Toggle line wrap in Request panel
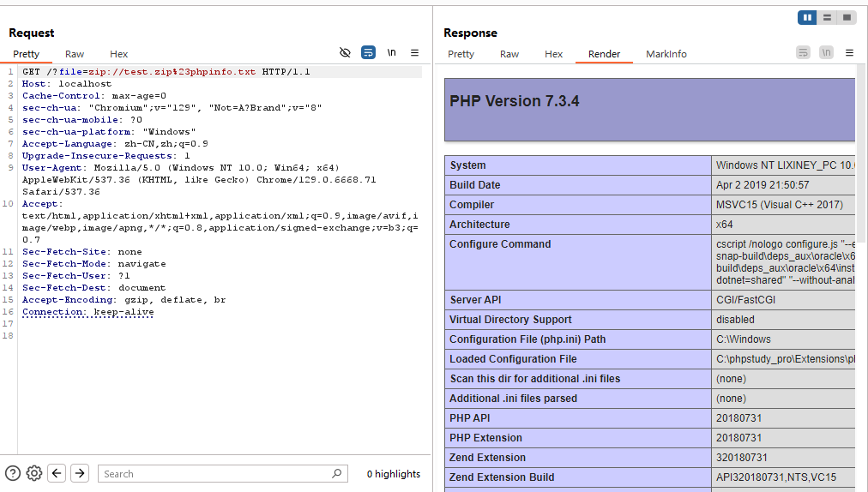This screenshot has height=492, width=868. pyautogui.click(x=368, y=53)
